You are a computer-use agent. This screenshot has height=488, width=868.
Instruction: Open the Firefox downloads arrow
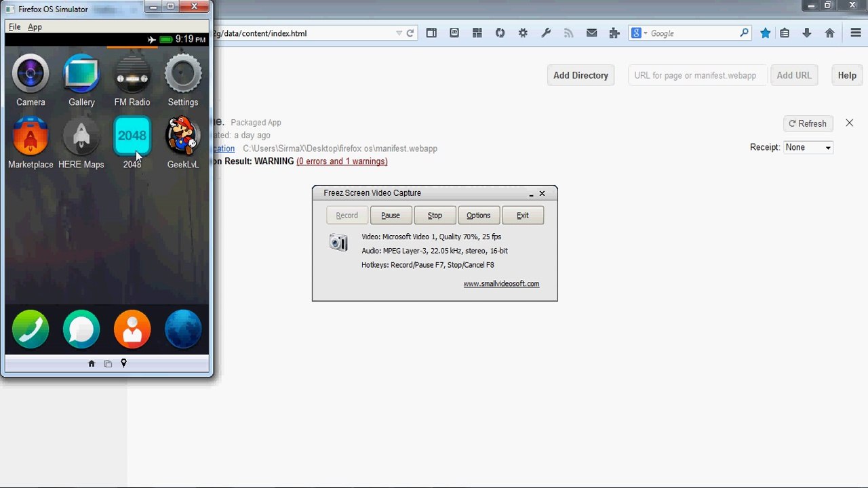807,33
